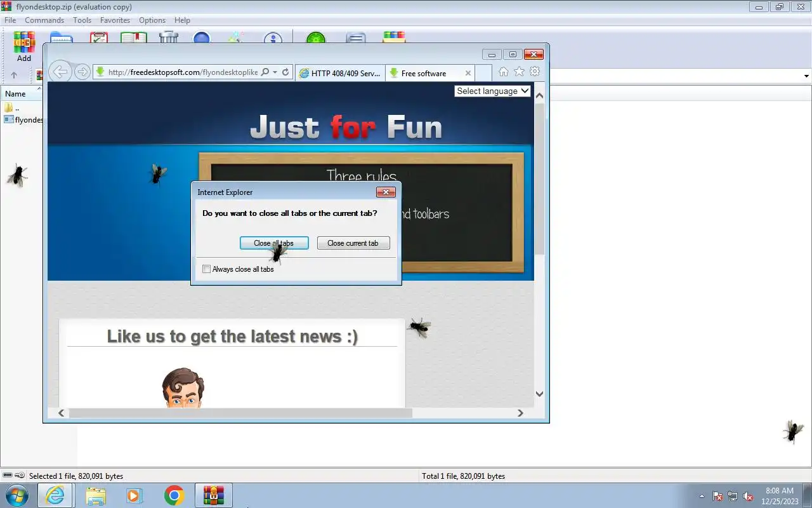Screen dimensions: 812x508
Task: Click the Close current tab button
Action: pos(353,243)
